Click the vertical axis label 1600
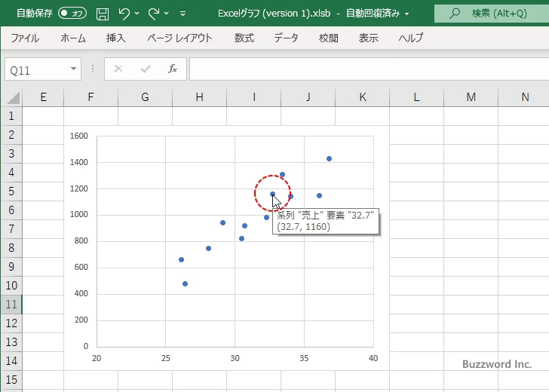 coord(79,136)
